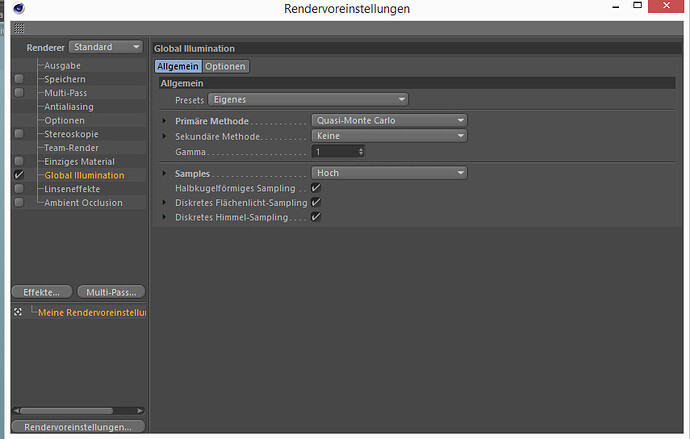Click the left arrow of the horizontal scrollbar

(17, 411)
